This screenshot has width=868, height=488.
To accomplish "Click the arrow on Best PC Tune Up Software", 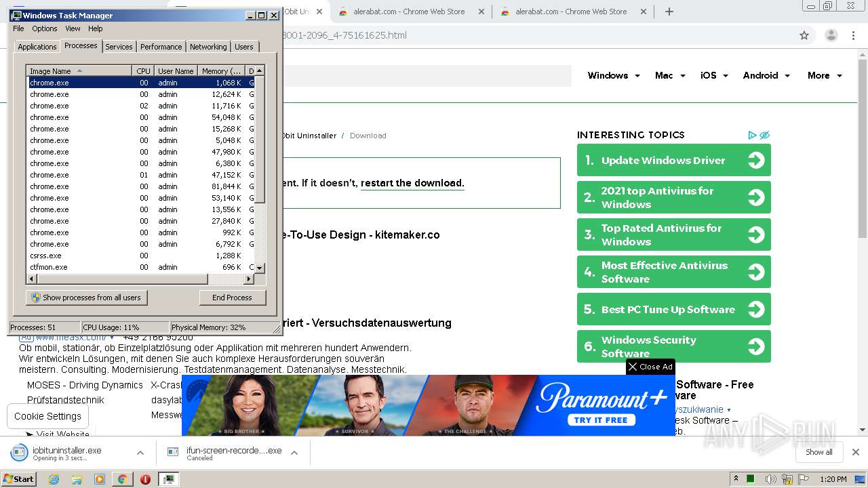I will 756,309.
